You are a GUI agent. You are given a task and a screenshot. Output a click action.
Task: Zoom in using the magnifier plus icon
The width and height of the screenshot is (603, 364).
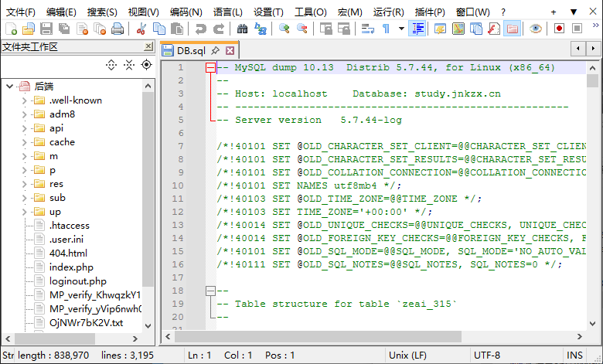point(284,29)
